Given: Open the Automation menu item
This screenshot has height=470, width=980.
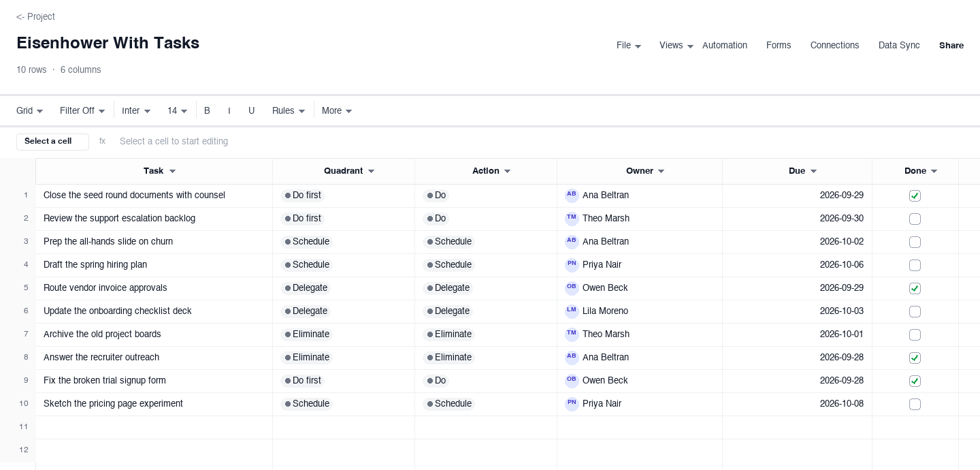Looking at the screenshot, I should [x=725, y=46].
